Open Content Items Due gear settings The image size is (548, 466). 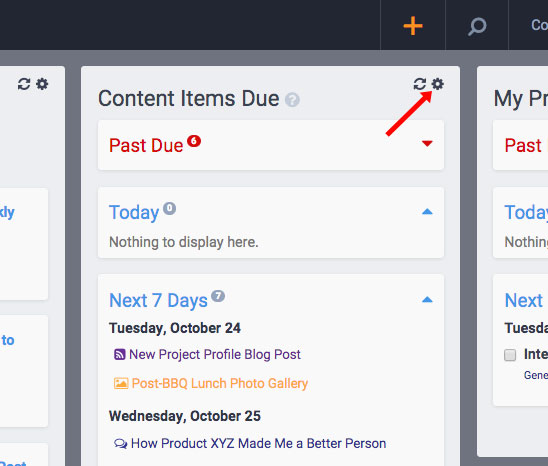point(438,84)
